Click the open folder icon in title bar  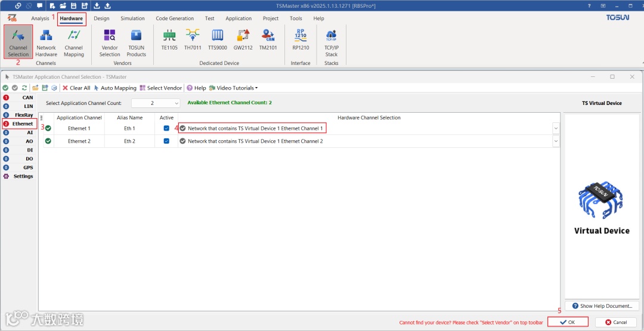[x=63, y=6]
